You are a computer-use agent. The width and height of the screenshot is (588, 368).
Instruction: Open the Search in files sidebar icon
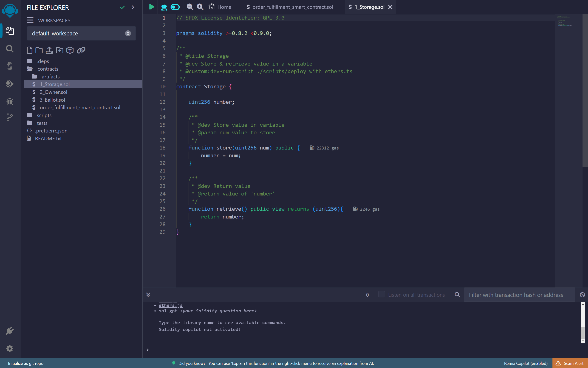click(10, 49)
